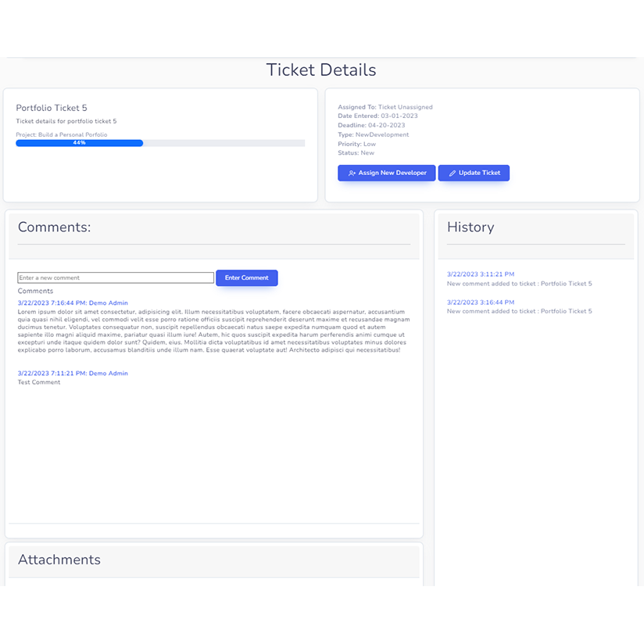Focus the 'Enter a new comment' input field
This screenshot has height=644, width=644.
(116, 277)
